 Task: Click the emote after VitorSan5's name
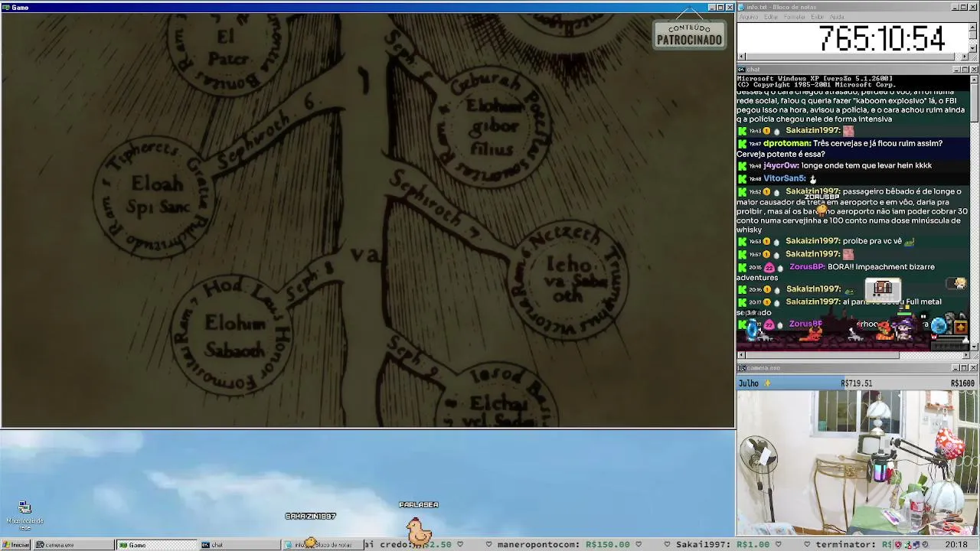click(813, 180)
